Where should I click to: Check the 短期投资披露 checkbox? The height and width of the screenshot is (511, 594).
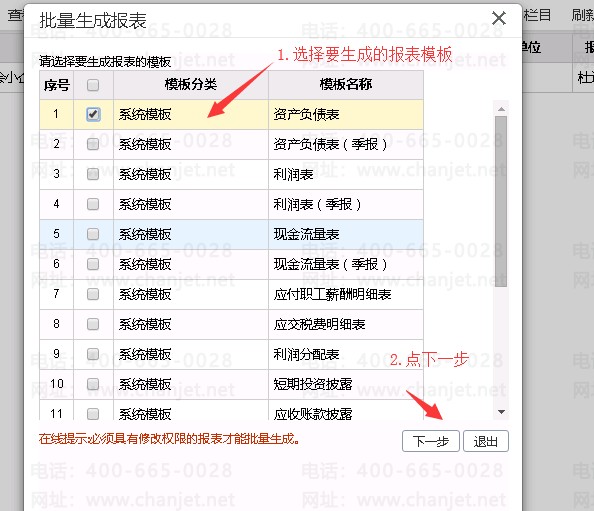93,384
